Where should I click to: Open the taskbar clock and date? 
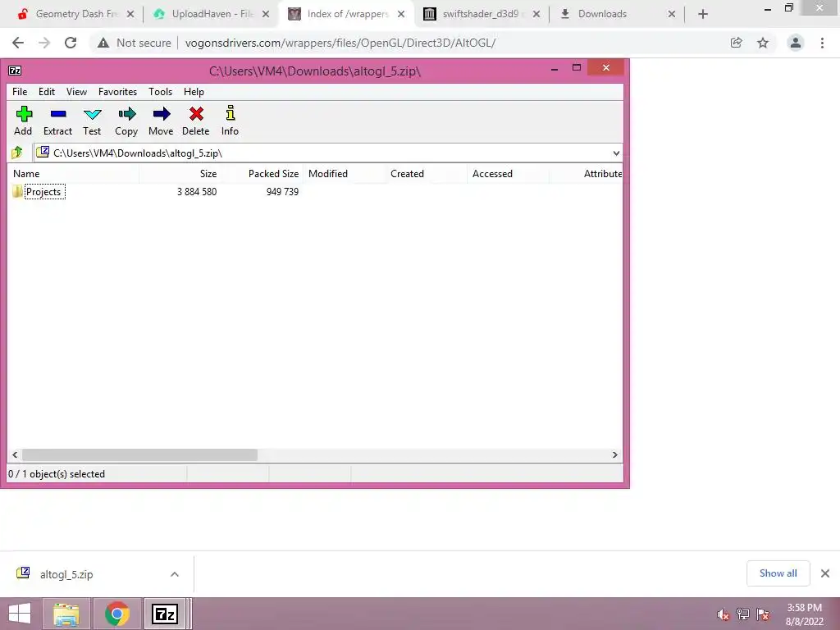pyautogui.click(x=804, y=614)
